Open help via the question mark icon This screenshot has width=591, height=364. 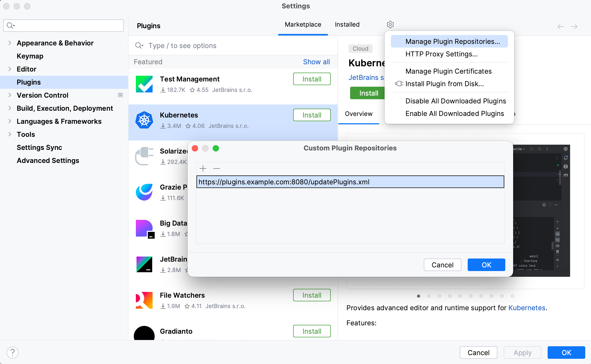pyautogui.click(x=13, y=353)
